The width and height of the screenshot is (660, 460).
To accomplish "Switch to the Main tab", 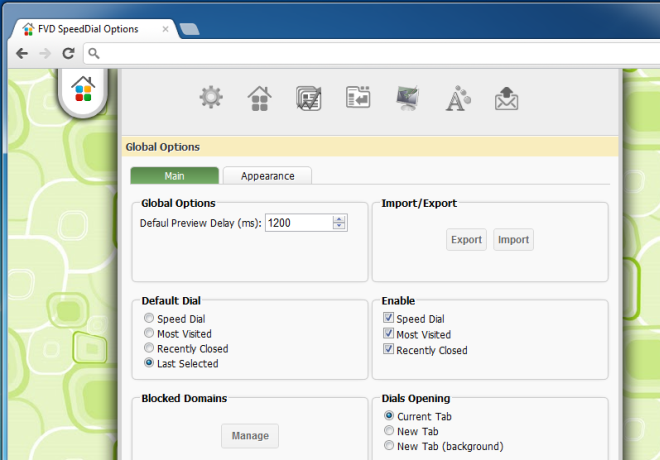I will pos(175,175).
